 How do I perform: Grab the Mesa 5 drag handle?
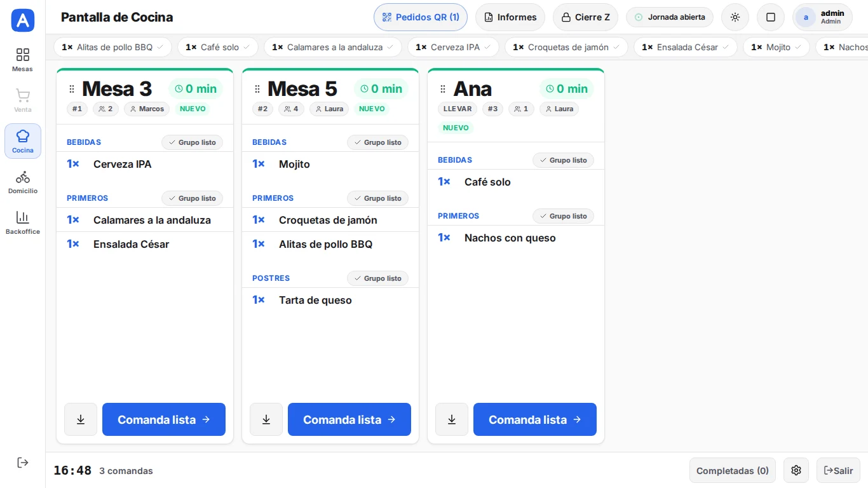click(x=257, y=89)
